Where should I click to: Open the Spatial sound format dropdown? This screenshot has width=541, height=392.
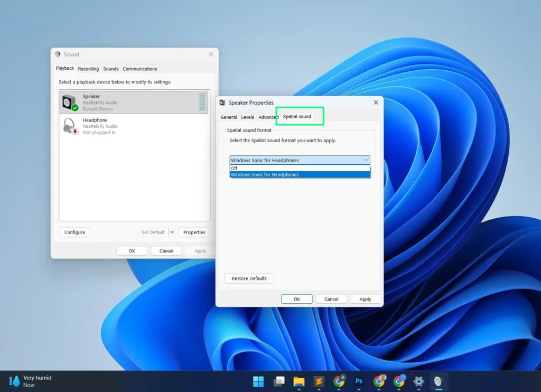(367, 160)
